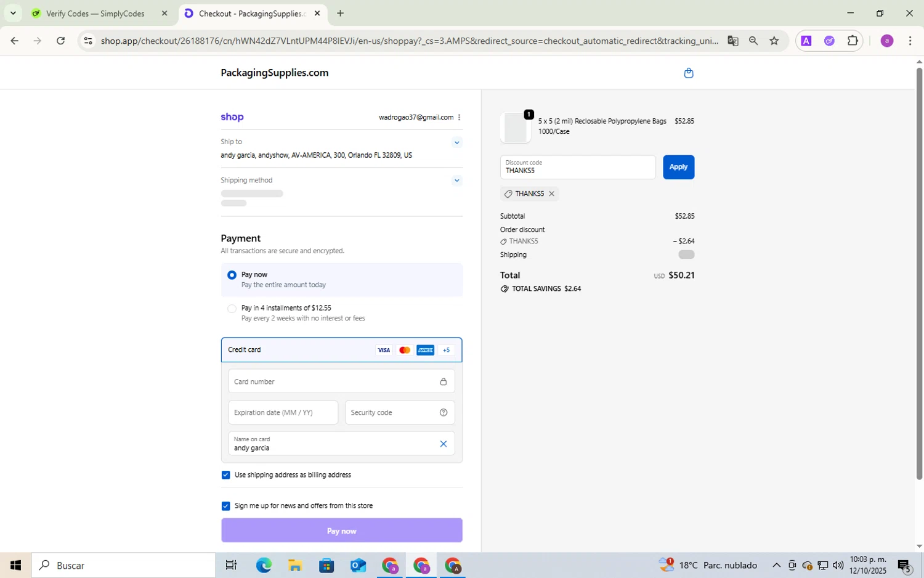Open Chrome's three-dot menu

tap(910, 41)
